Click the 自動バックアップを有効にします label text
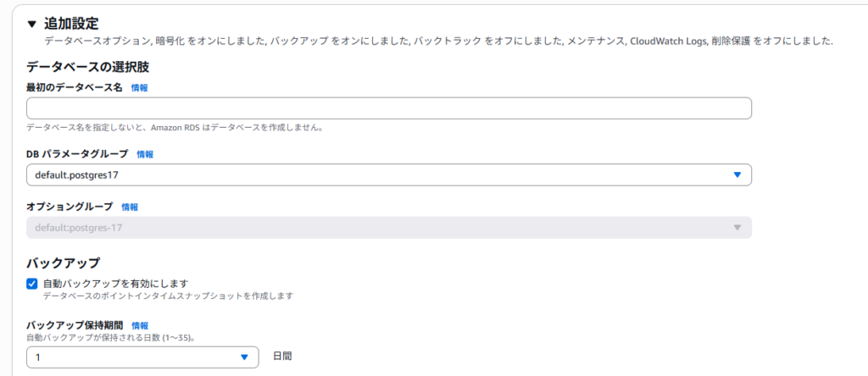Image resolution: width=868 pixels, height=376 pixels. pos(116,285)
